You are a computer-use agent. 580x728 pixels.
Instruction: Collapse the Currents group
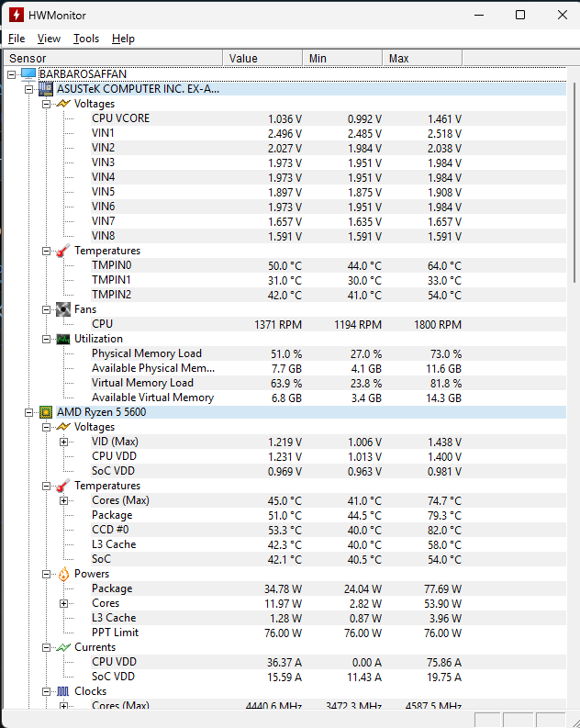click(47, 648)
